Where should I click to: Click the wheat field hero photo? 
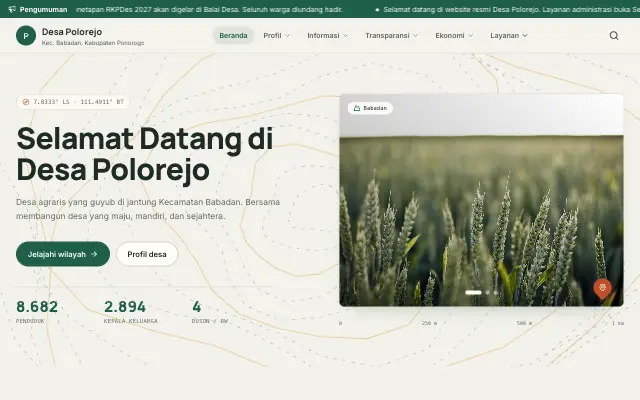(x=481, y=200)
